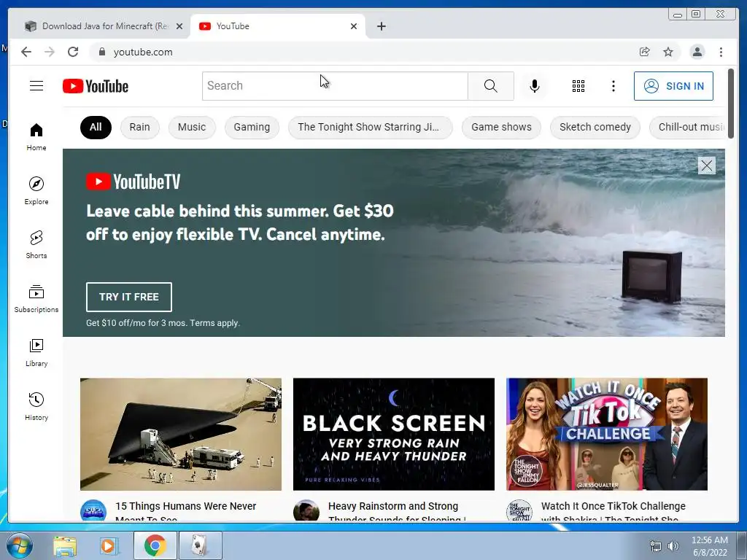The width and height of the screenshot is (747, 560).
Task: Select the Sketch comedy chip
Action: 595,127
